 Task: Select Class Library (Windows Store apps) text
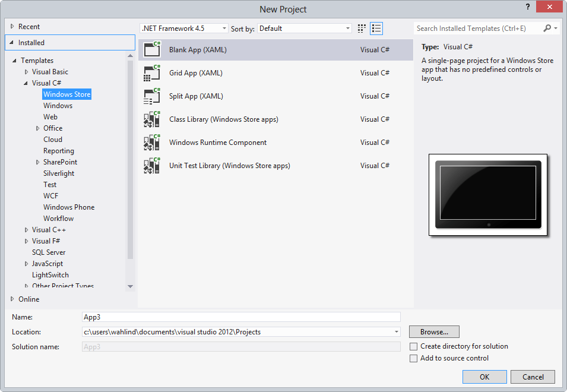223,119
